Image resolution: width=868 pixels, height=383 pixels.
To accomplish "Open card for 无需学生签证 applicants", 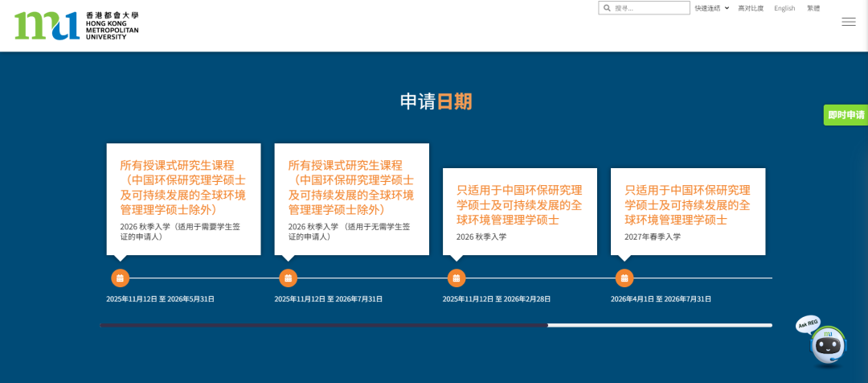I will 351,200.
